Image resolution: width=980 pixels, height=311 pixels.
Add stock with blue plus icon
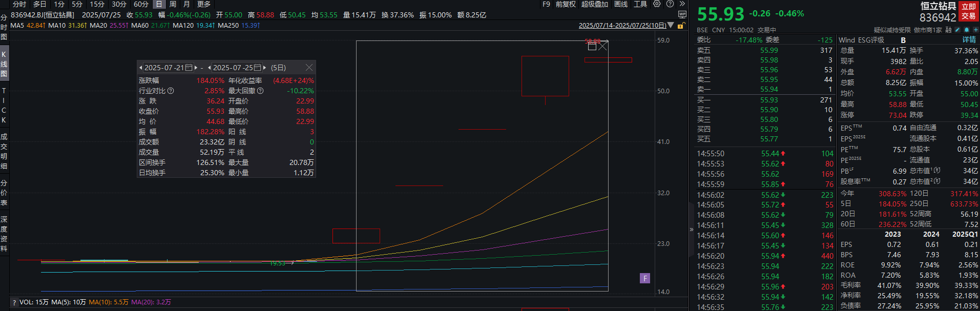tap(975, 30)
